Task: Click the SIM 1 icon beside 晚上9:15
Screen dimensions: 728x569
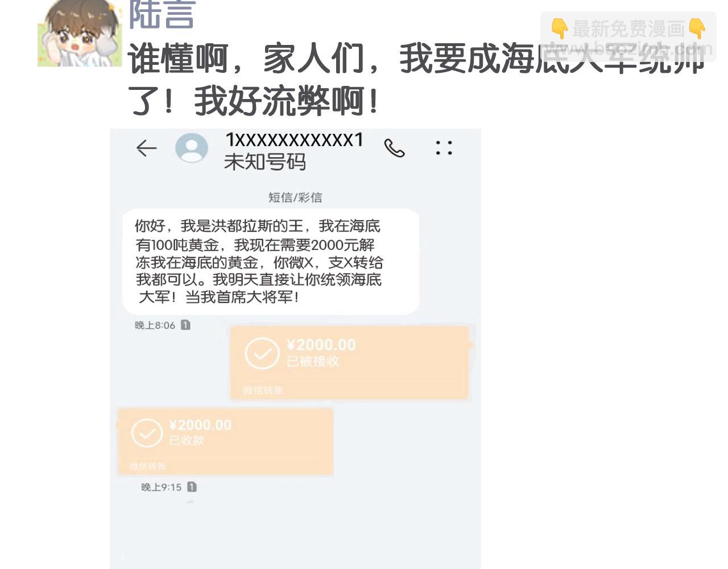Action: [192, 487]
